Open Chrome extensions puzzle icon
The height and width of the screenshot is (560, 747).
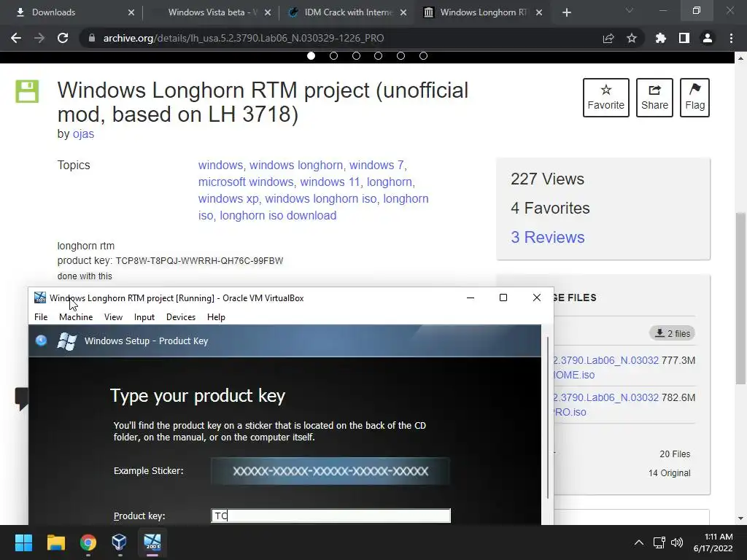660,38
